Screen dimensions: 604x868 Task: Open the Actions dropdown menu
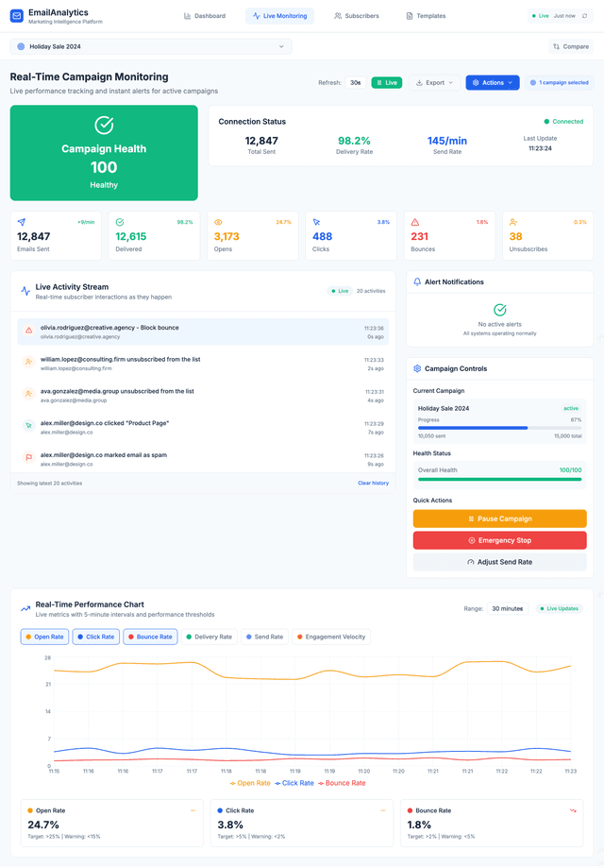point(492,83)
